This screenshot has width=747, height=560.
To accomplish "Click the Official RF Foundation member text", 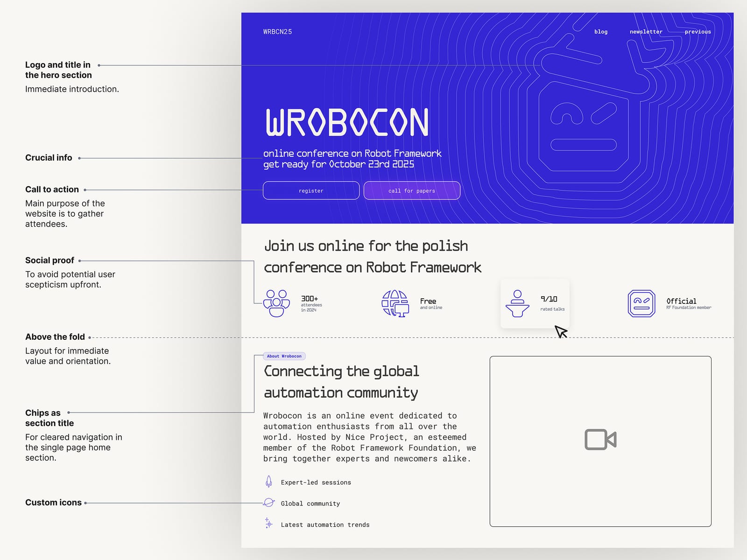I will coord(689,303).
